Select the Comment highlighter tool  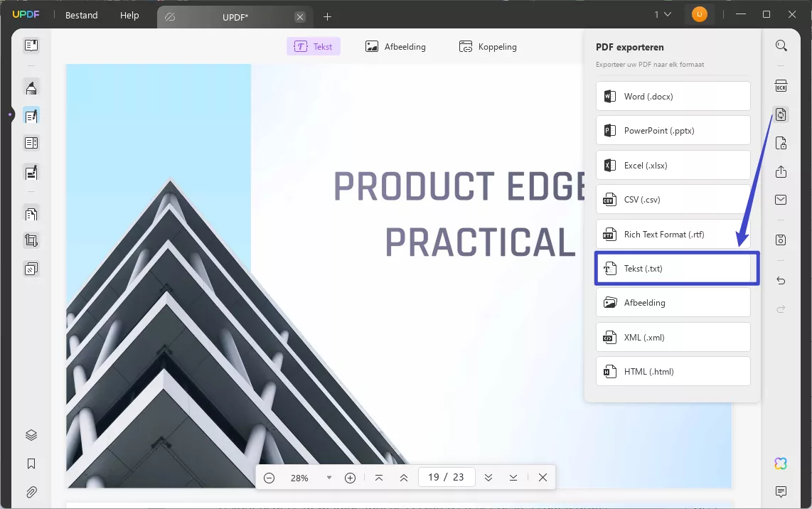tap(31, 87)
